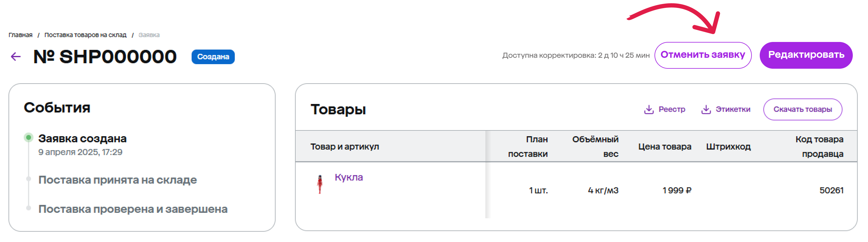Open Поставка товаров на склад breadcrumb
The width and height of the screenshot is (868, 242).
point(85,35)
